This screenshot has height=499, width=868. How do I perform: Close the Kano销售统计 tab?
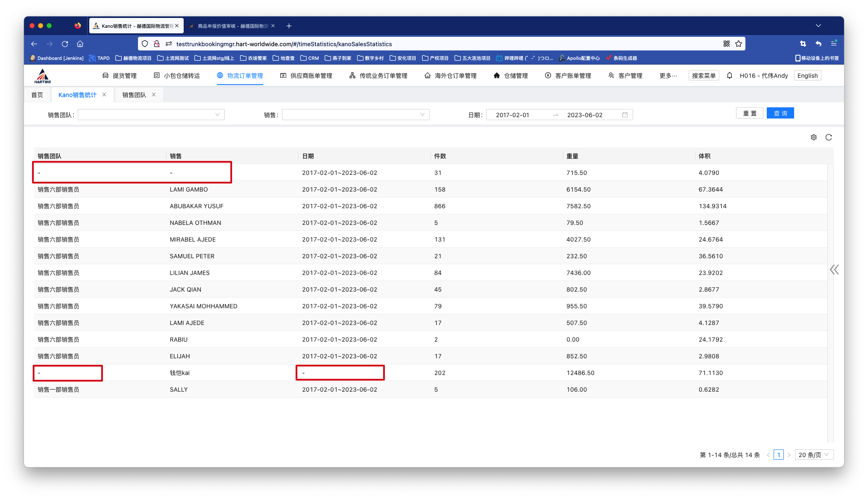coord(104,94)
